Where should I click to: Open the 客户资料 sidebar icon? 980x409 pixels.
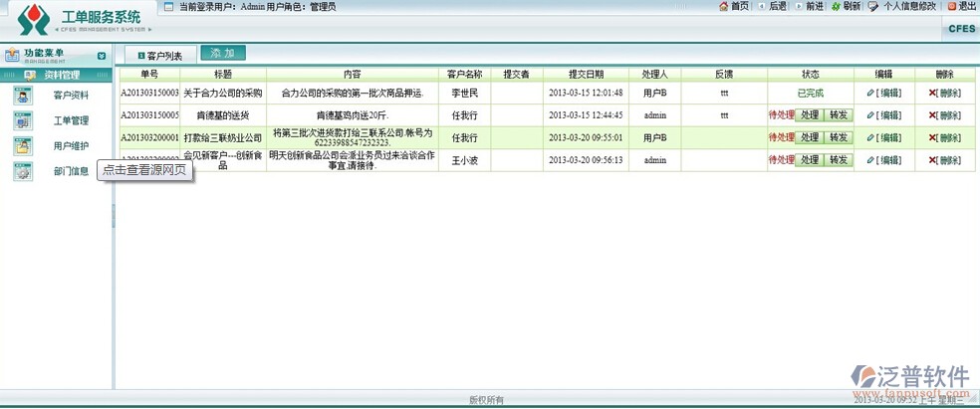pyautogui.click(x=22, y=96)
